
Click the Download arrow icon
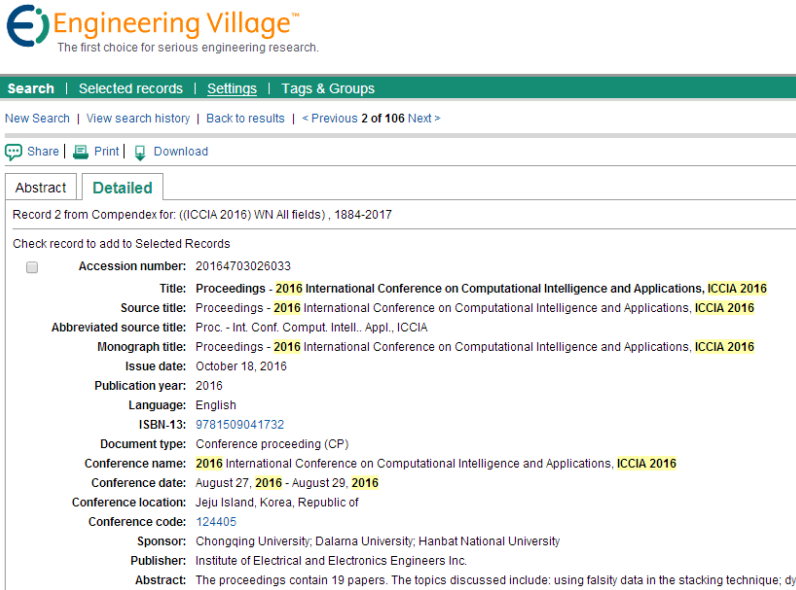(140, 152)
